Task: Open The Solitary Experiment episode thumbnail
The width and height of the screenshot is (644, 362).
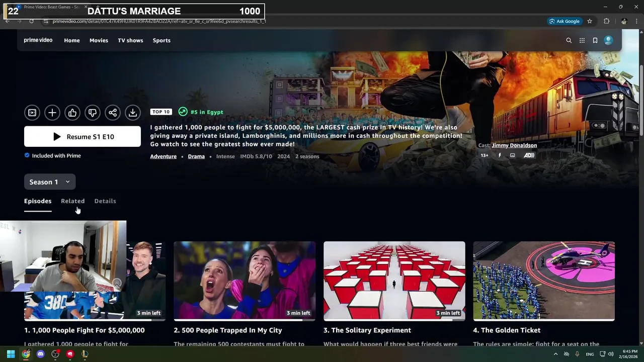Action: point(394,281)
